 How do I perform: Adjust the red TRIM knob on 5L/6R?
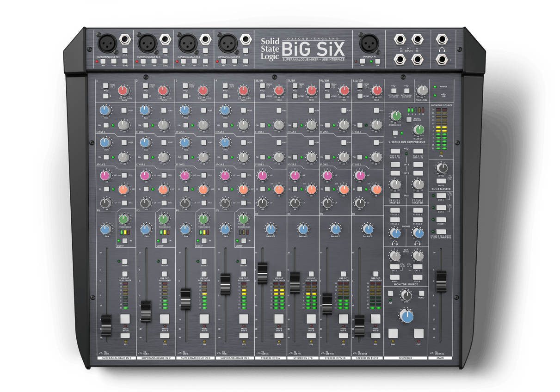(279, 91)
